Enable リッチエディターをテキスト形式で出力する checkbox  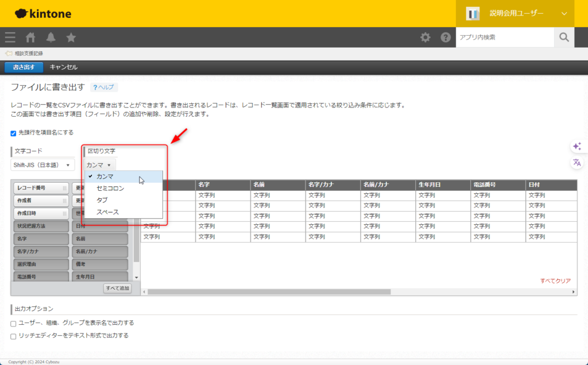(x=14, y=336)
